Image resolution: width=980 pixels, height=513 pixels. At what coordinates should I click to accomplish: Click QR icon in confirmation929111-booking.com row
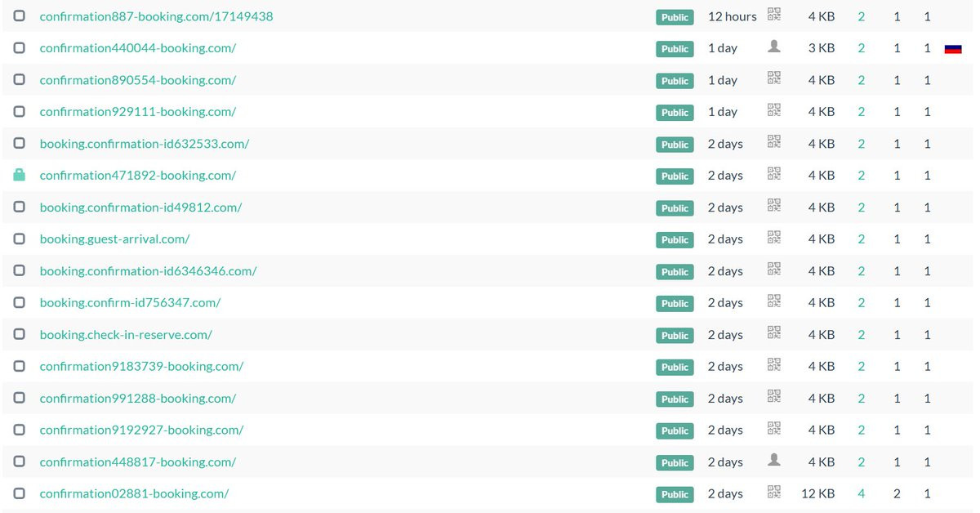tap(774, 110)
